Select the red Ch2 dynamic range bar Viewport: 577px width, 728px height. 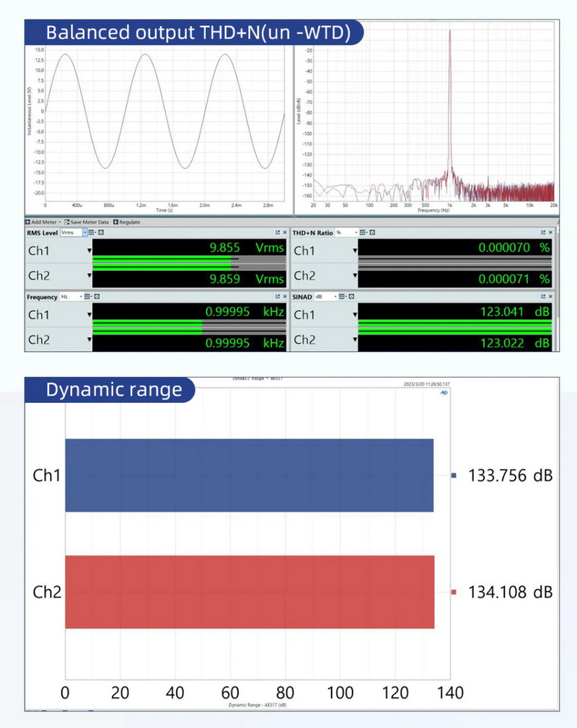click(250, 592)
